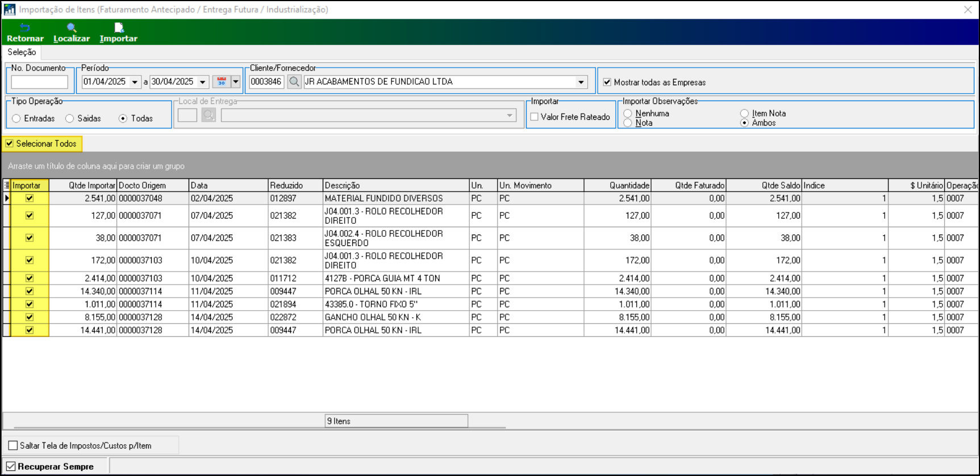The image size is (980, 476).
Task: Click Quantidade column header
Action: [618, 185]
